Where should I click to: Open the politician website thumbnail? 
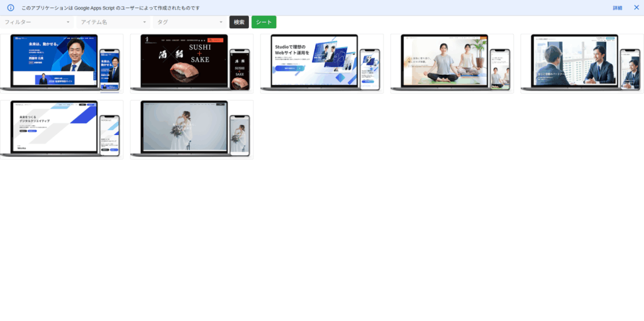coord(62,63)
